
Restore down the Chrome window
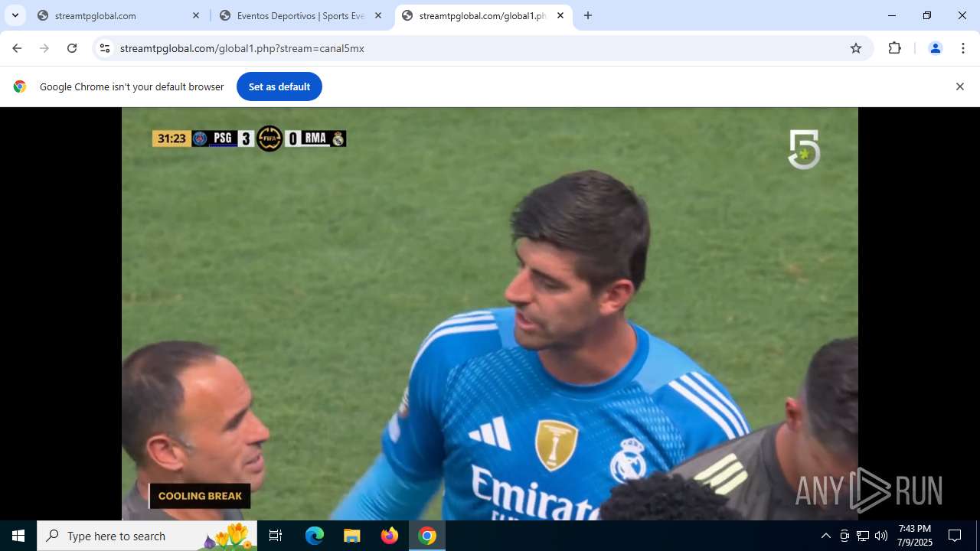coord(927,15)
